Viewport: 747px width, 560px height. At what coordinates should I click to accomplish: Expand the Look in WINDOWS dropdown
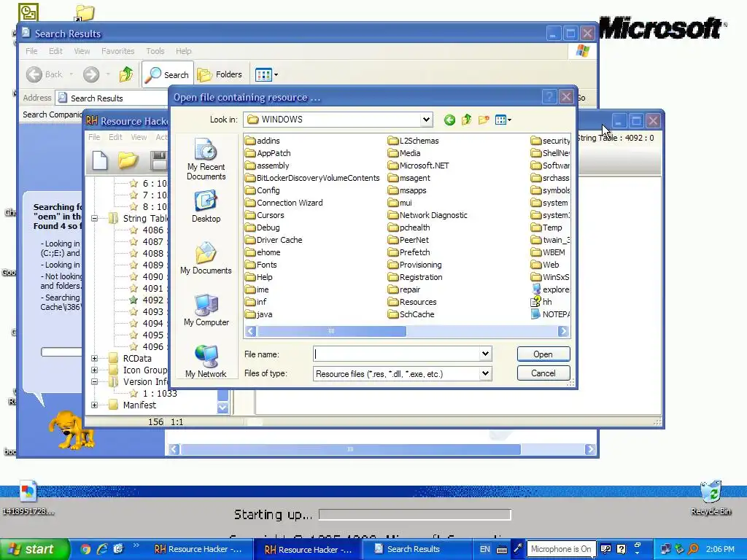(x=426, y=120)
